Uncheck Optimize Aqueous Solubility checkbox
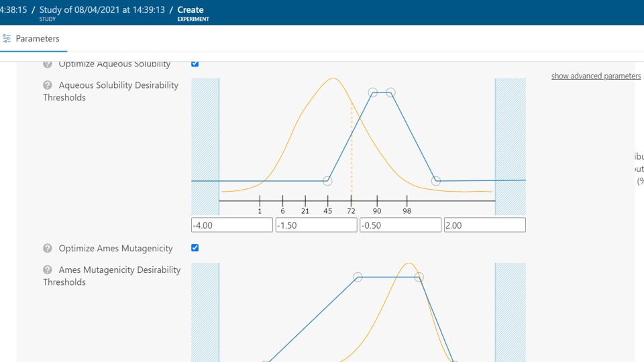644x362 pixels. [195, 64]
